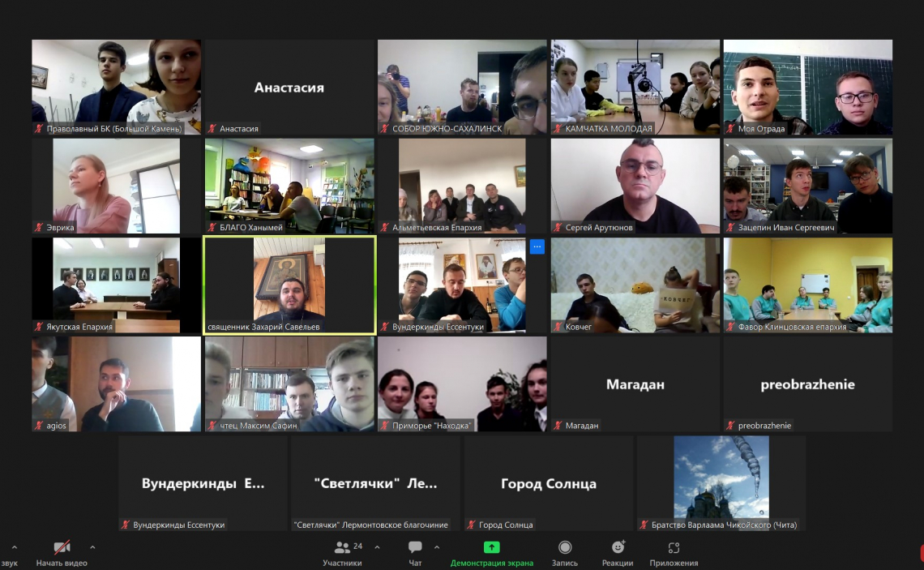Select the Сергей Арутюнов video tile

click(635, 185)
